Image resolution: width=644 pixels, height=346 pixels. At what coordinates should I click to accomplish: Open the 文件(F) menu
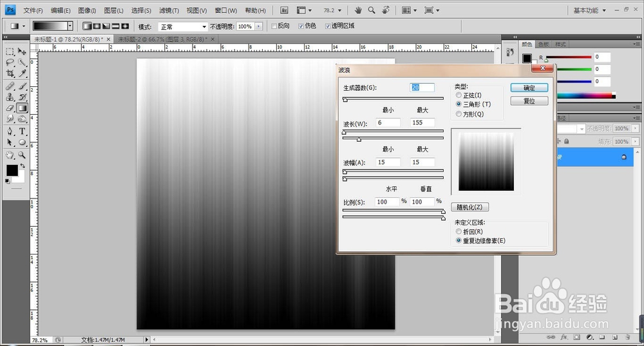(x=33, y=11)
